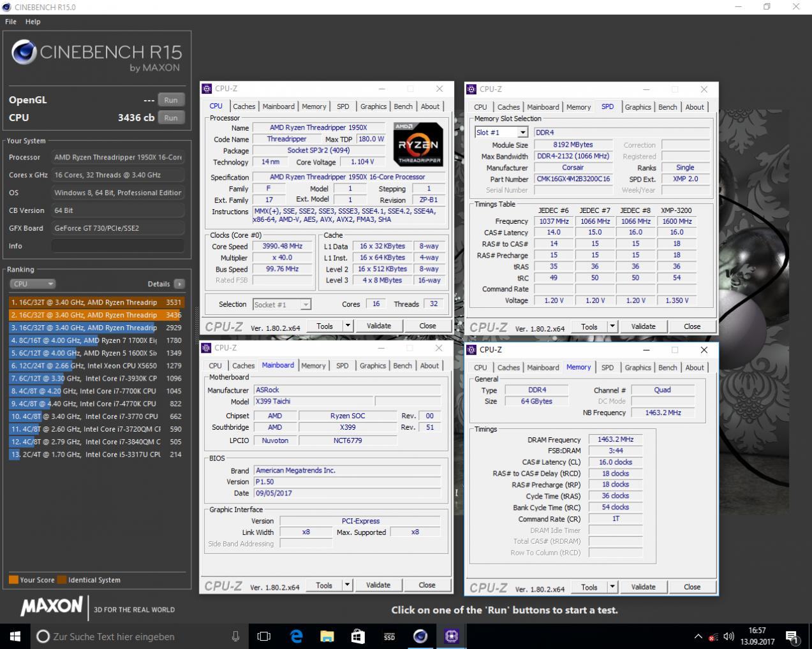The width and height of the screenshot is (812, 649).
Task: Click the Info field in Your System
Action: click(x=118, y=245)
